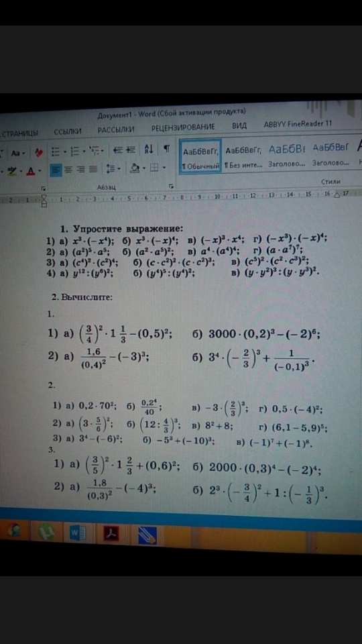Toggle align left paragraph button
This screenshot has height=644, width=362.
[x=56, y=169]
